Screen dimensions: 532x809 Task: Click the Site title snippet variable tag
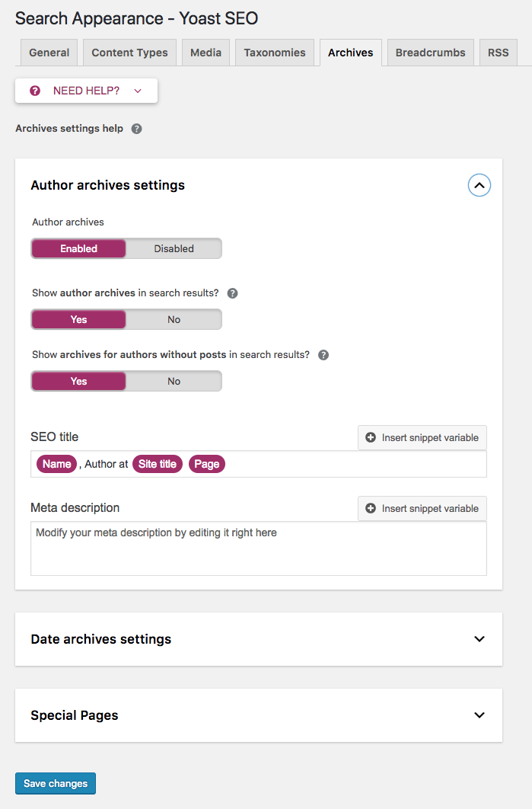point(158,464)
